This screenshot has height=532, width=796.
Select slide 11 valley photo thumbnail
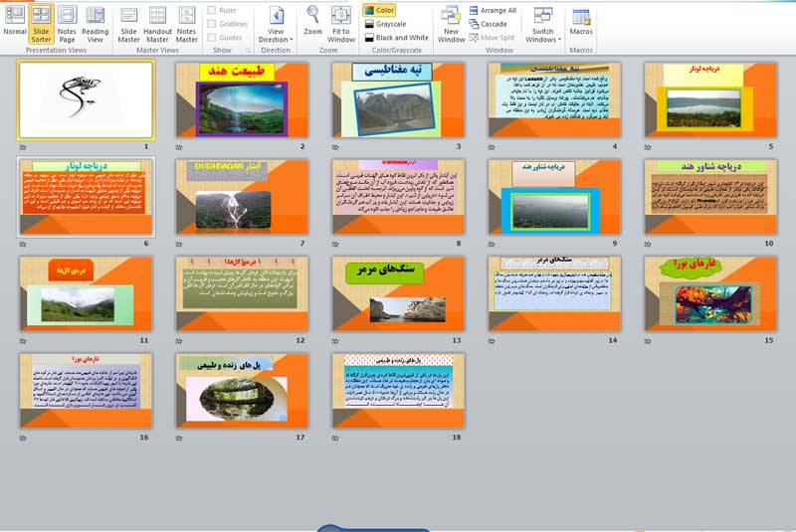tap(86, 293)
